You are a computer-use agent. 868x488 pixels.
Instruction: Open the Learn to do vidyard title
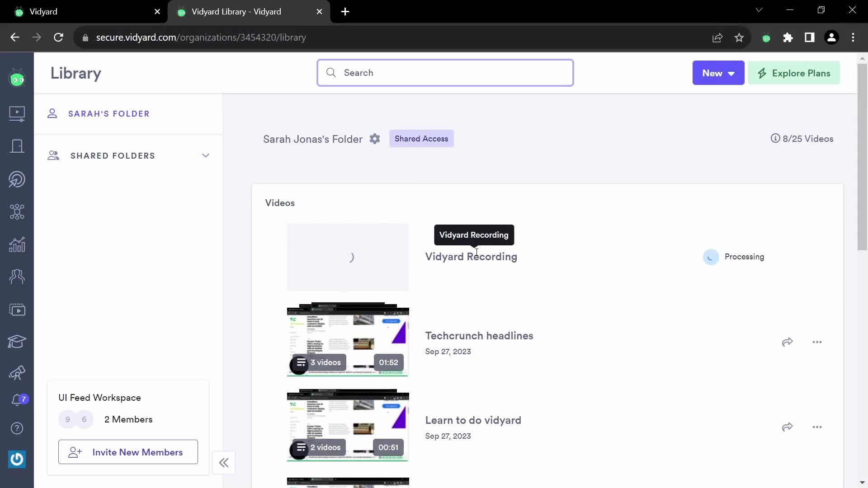[473, 420]
